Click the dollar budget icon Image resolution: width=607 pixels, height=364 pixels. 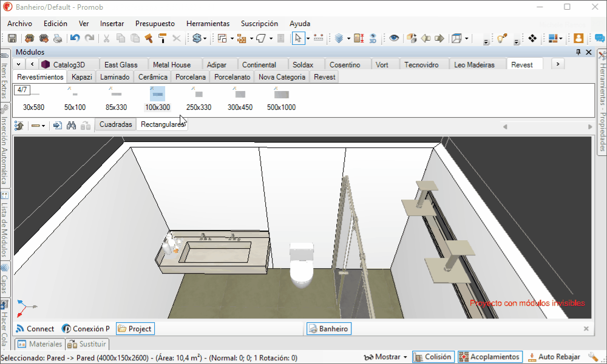pos(197,38)
